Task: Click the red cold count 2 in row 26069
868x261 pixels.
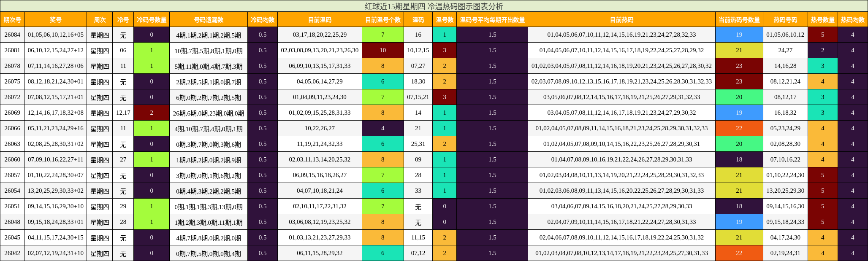Action: 152,113
